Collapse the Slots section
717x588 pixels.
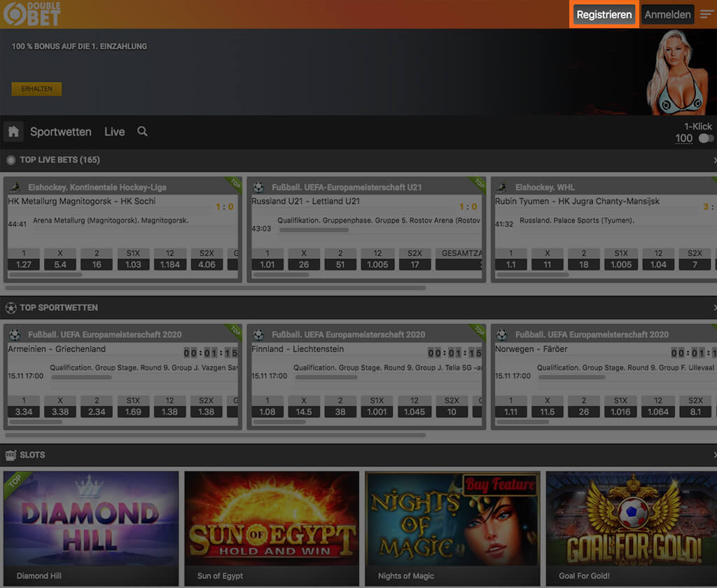(714, 455)
